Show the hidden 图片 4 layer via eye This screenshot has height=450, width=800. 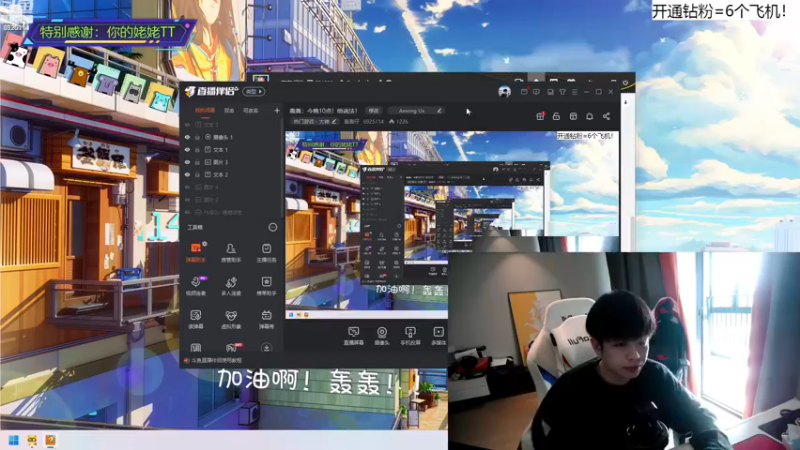click(187, 187)
